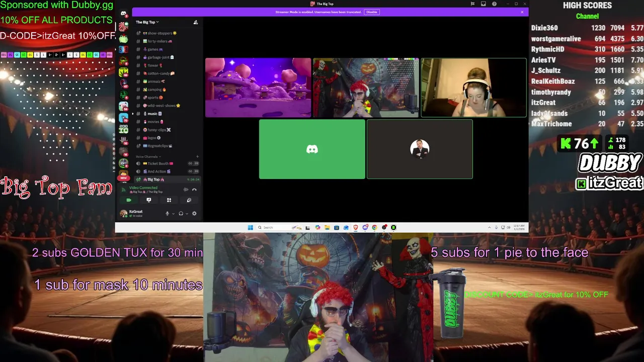Focus the clown streamer video tile
The width and height of the screenshot is (644, 362).
(366, 87)
